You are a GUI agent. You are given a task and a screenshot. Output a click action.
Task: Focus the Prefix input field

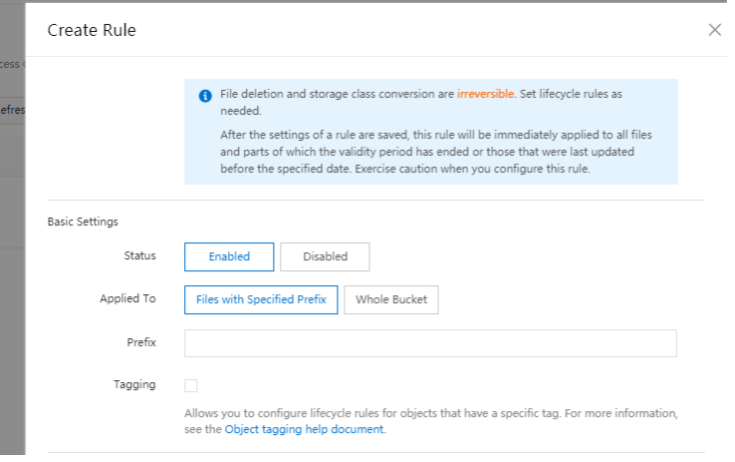(x=430, y=343)
